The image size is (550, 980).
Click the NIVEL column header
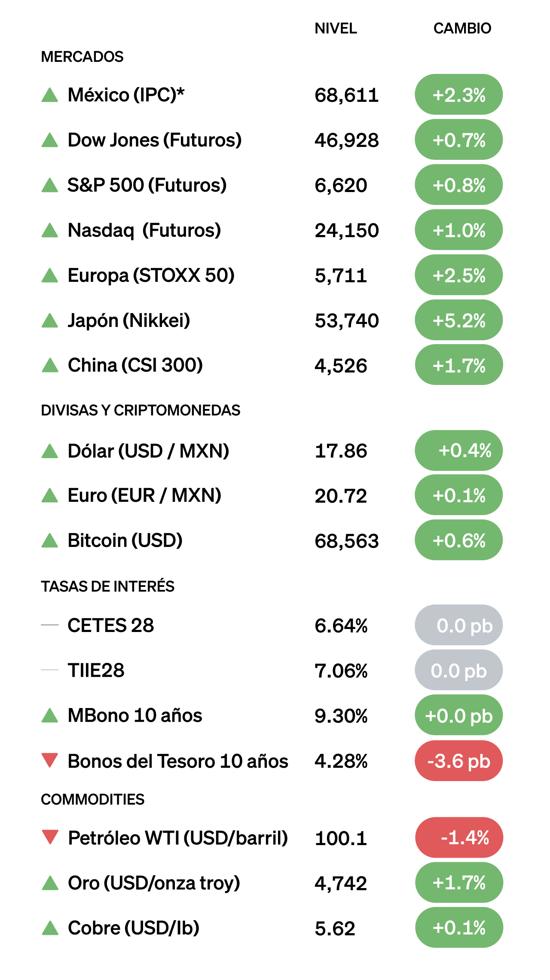pos(336,28)
